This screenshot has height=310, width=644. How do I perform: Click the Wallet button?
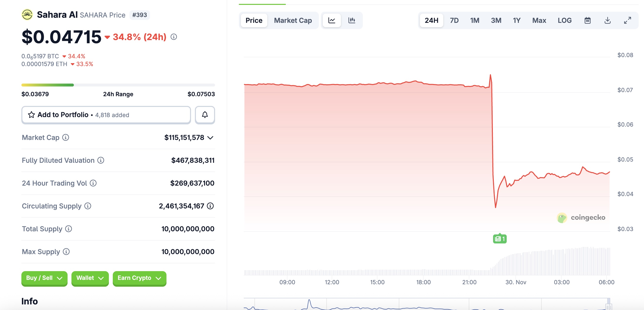90,278
